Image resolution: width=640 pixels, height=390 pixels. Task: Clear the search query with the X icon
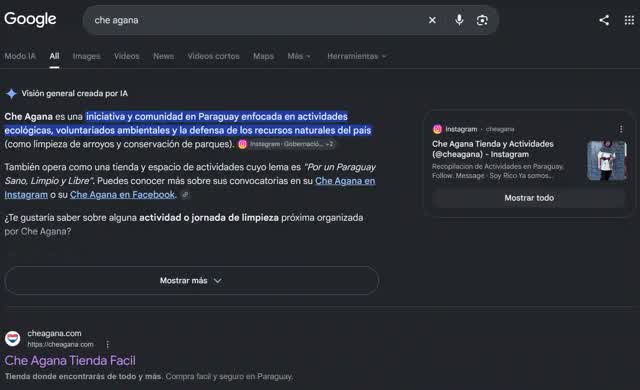click(x=432, y=20)
